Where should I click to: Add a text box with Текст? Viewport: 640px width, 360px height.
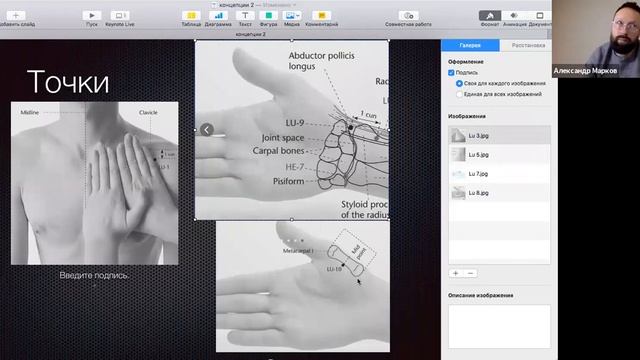[x=245, y=16]
